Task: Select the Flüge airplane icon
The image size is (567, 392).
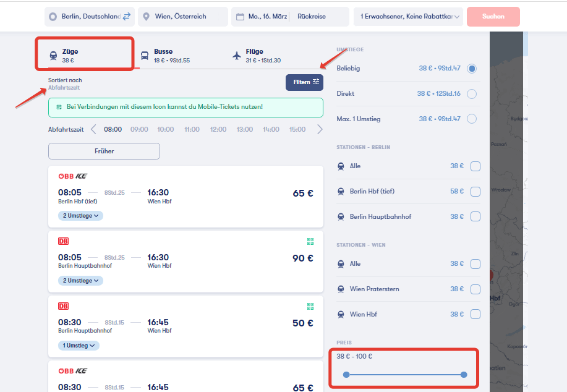Action: point(237,56)
